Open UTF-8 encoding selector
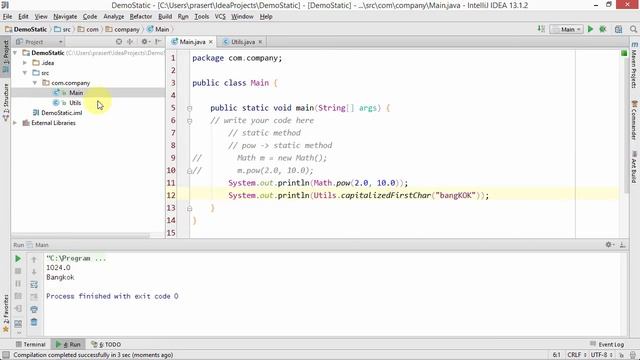This screenshot has width=640, height=360. [x=602, y=355]
